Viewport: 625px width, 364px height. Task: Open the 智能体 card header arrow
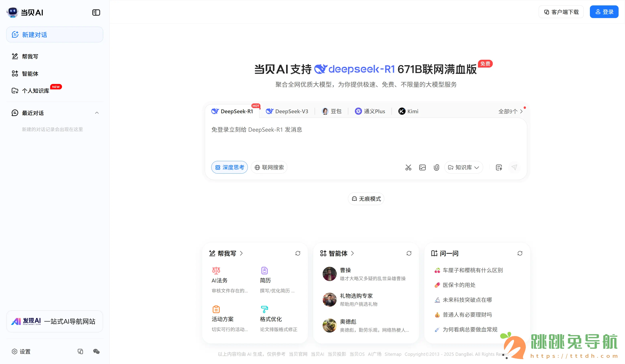click(353, 253)
